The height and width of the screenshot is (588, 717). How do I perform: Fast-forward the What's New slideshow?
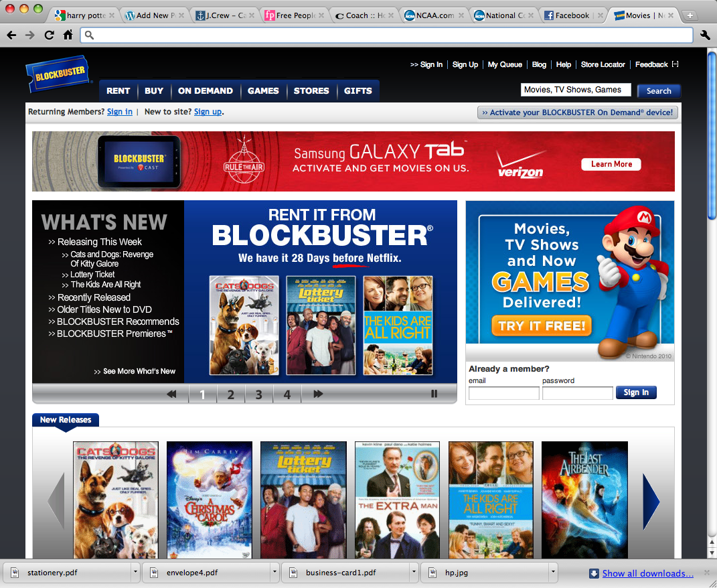tap(318, 394)
